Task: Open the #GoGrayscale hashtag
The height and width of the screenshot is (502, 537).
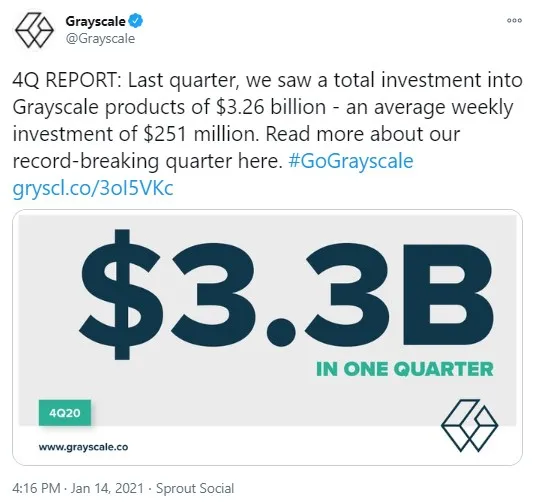Action: pos(351,161)
